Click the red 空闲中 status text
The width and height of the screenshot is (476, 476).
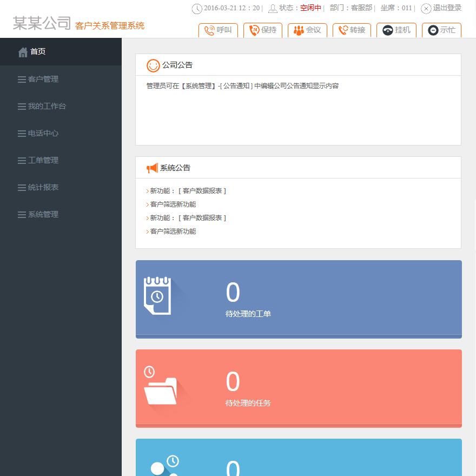click(310, 8)
